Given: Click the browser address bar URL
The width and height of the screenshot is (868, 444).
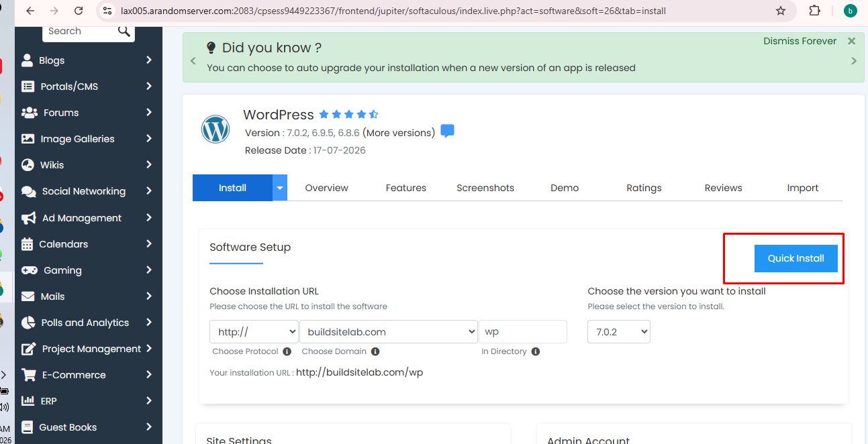Looking at the screenshot, I should point(393,11).
